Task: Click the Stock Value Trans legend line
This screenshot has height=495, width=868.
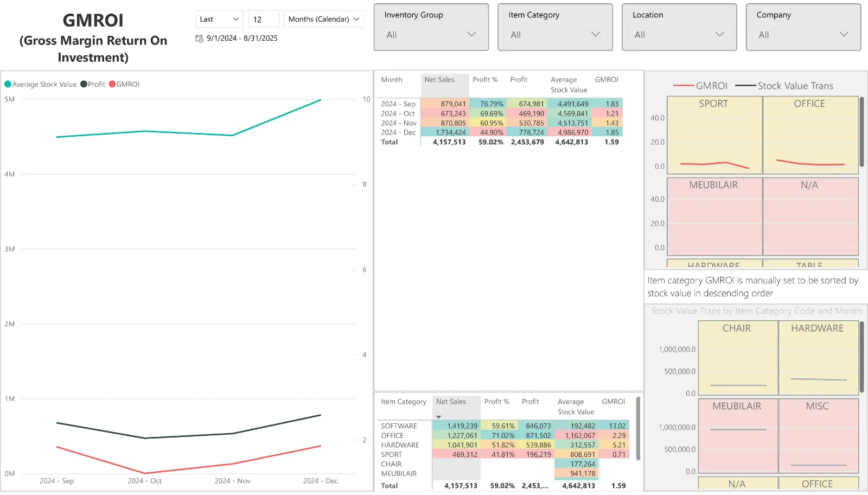Action: 745,86
